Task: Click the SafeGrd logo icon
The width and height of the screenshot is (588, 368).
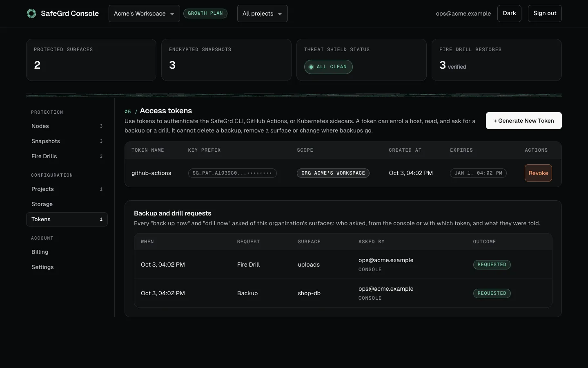Action: point(31,13)
